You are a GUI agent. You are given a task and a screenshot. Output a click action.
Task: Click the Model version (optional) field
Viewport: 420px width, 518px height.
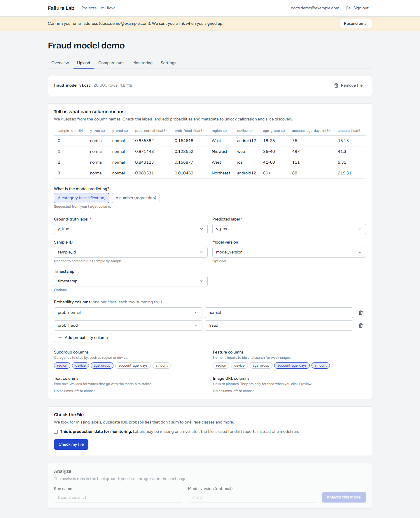click(253, 497)
